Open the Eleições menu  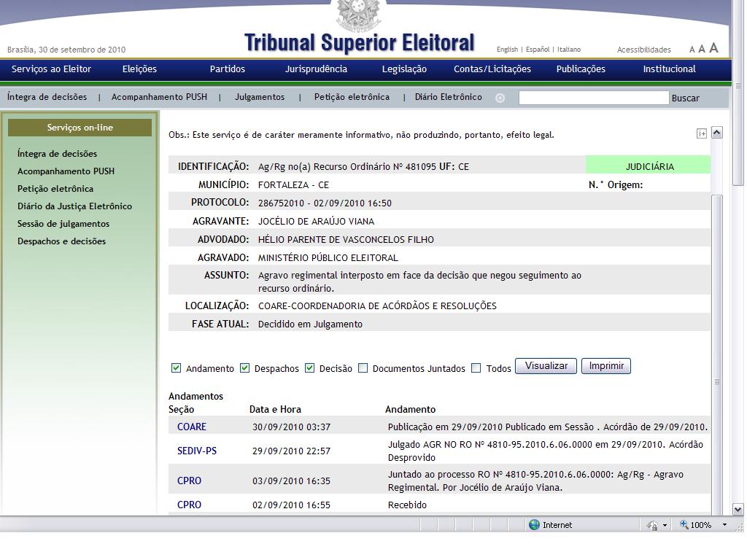(x=139, y=69)
